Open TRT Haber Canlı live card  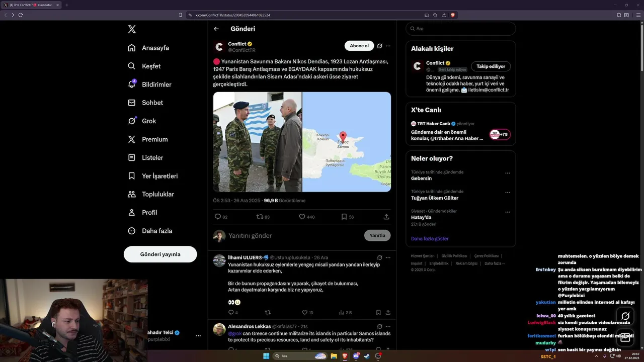461,131
